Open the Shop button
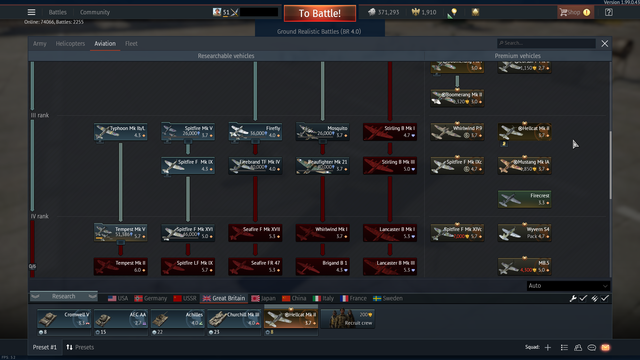 [576, 12]
